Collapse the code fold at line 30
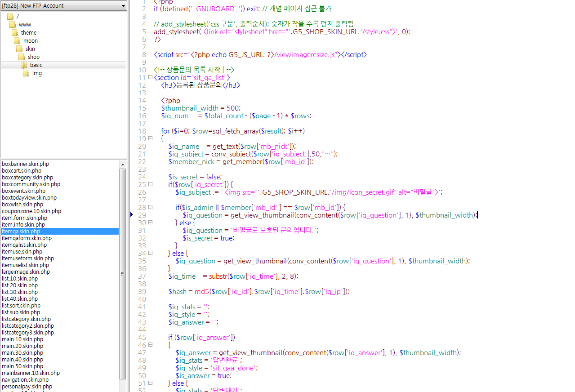Image resolution: width=575 pixels, height=392 pixels. [x=150, y=223]
